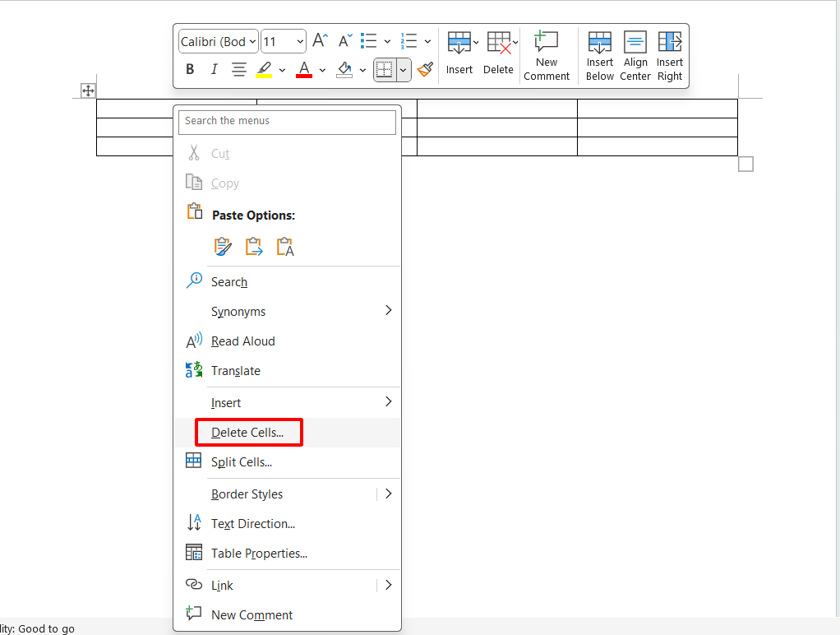Toggle bold formatting in mini toolbar
Screen dimensions: 840x635
(x=190, y=70)
